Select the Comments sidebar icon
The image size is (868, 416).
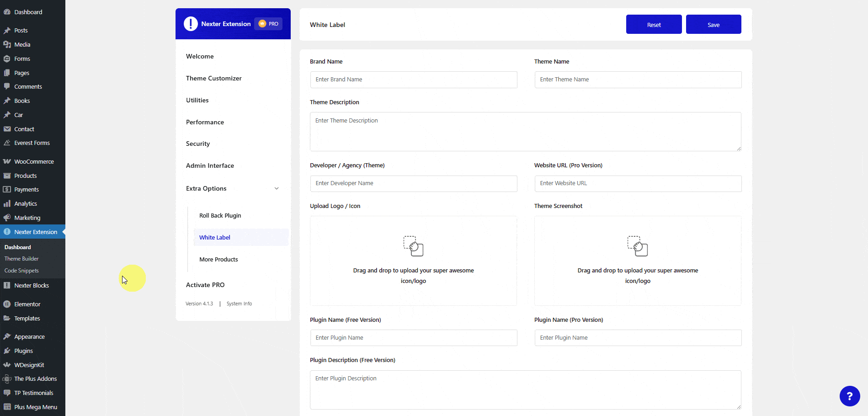pyautogui.click(x=7, y=86)
